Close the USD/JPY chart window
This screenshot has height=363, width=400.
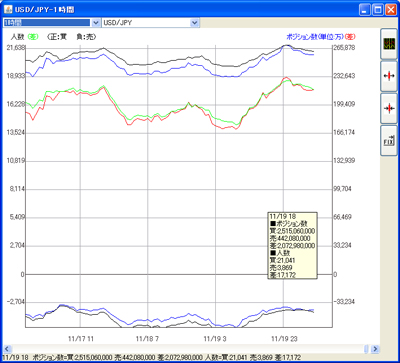pos(391,10)
